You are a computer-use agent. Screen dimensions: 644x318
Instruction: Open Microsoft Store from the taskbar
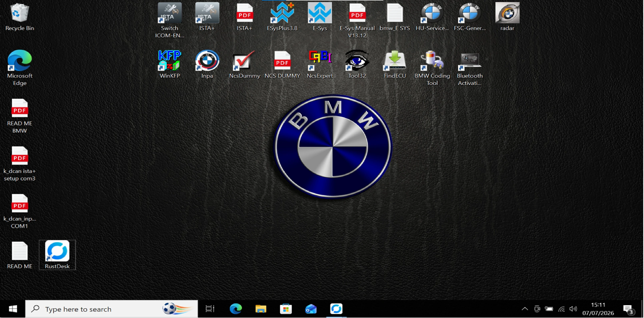[286, 309]
